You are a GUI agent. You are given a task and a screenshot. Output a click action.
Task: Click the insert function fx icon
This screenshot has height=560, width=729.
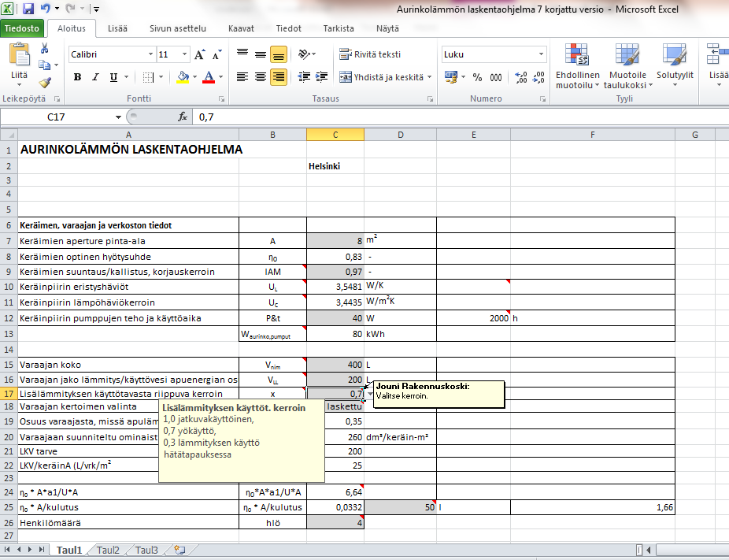coord(183,117)
